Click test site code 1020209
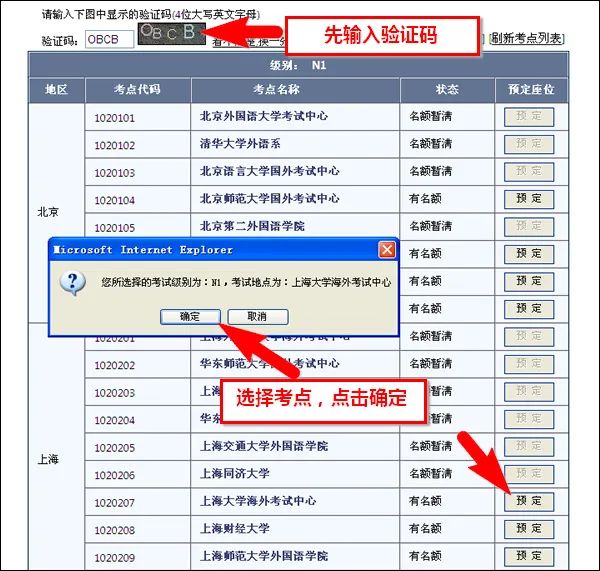The height and width of the screenshot is (571, 600). [x=114, y=558]
